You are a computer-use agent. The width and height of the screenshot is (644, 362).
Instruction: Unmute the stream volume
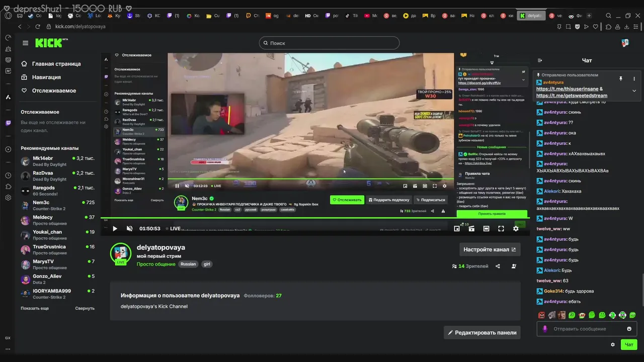tap(129, 228)
